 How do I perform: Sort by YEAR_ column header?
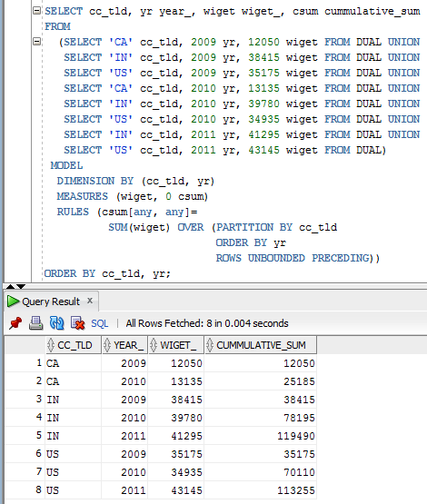pos(124,345)
